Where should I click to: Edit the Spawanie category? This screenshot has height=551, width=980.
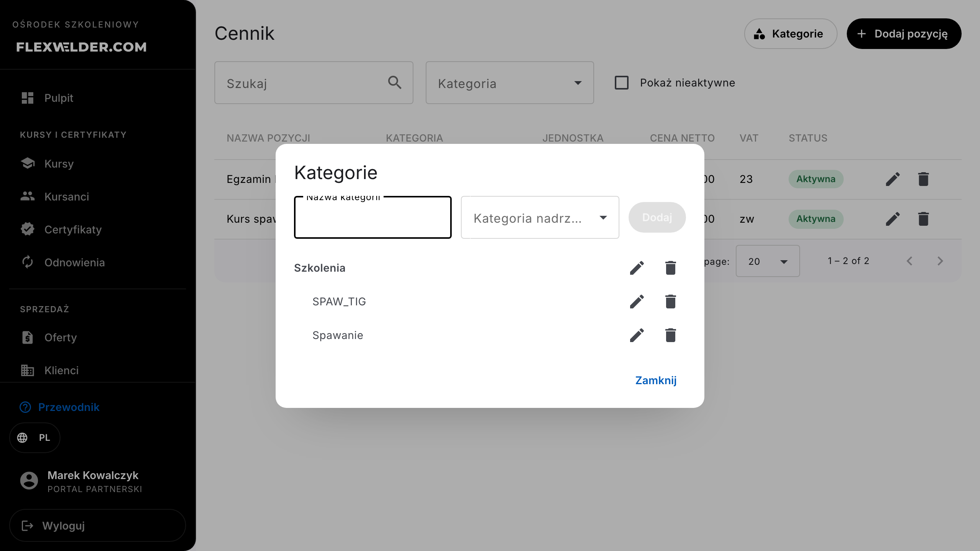coord(637,335)
